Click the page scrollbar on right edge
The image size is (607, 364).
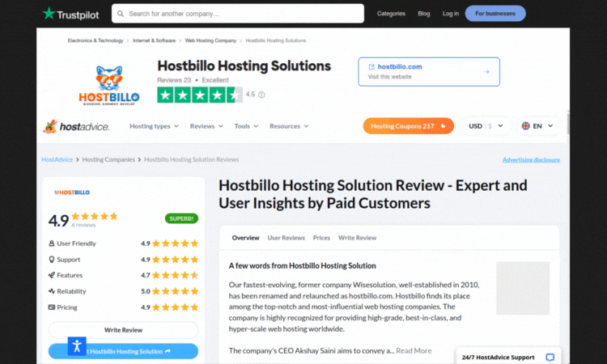(x=568, y=123)
